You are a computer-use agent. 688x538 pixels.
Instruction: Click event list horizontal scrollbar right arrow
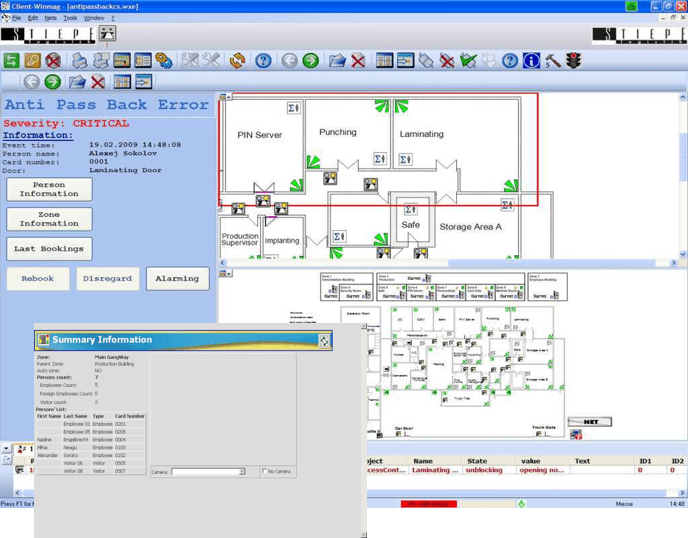[x=682, y=493]
